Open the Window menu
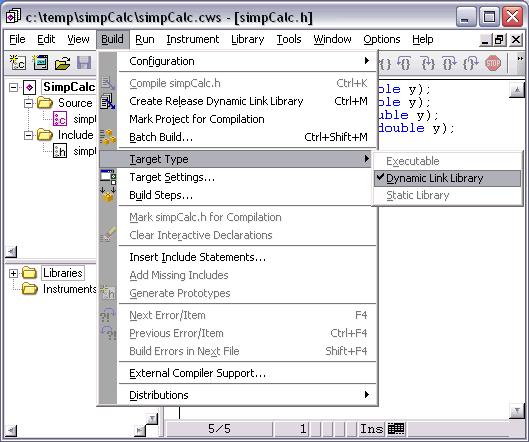The height and width of the screenshot is (442, 529). click(x=332, y=39)
